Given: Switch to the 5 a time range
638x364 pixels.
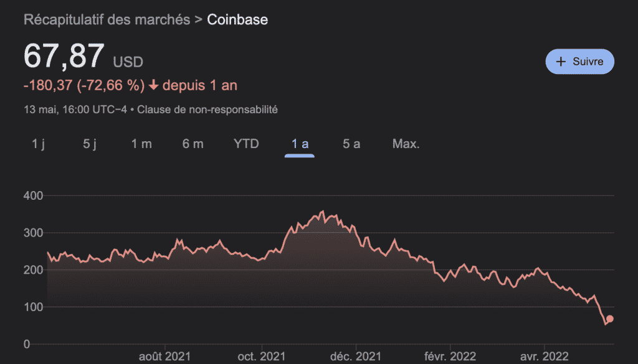Looking at the screenshot, I should click(x=351, y=144).
